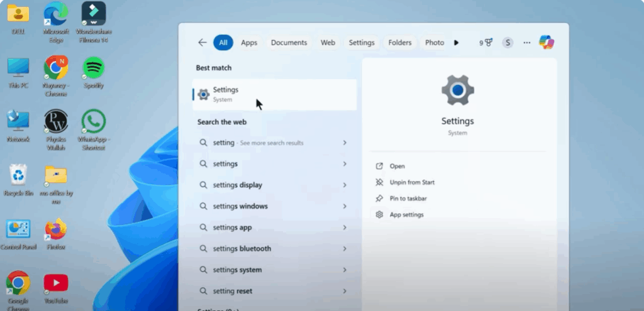Expand chevron beside 'settings app'
644x311 pixels.
[345, 227]
